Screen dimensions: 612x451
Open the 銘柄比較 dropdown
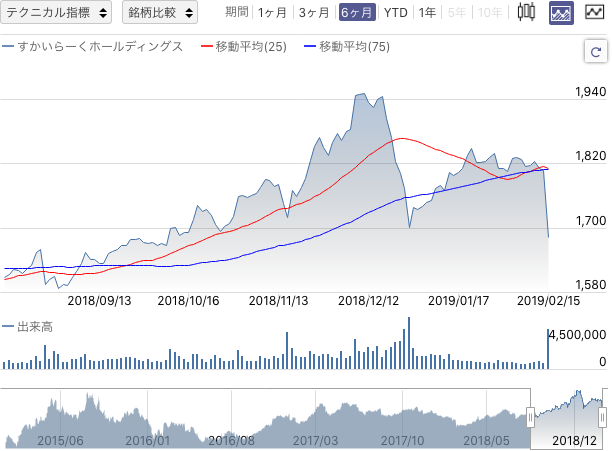point(160,12)
